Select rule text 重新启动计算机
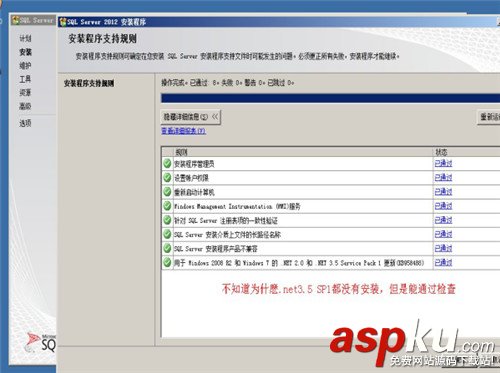The height and width of the screenshot is (373, 500). pyautogui.click(x=195, y=192)
